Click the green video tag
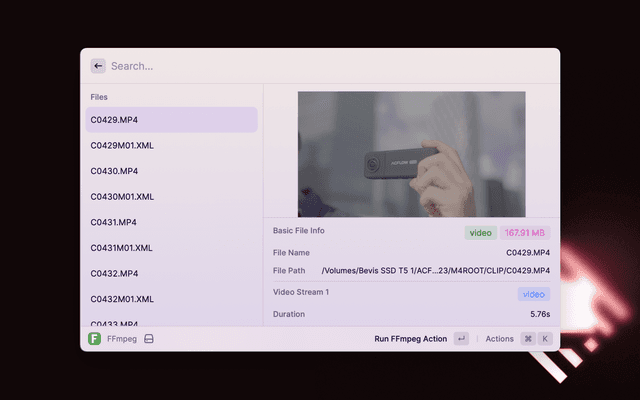 [x=481, y=233]
